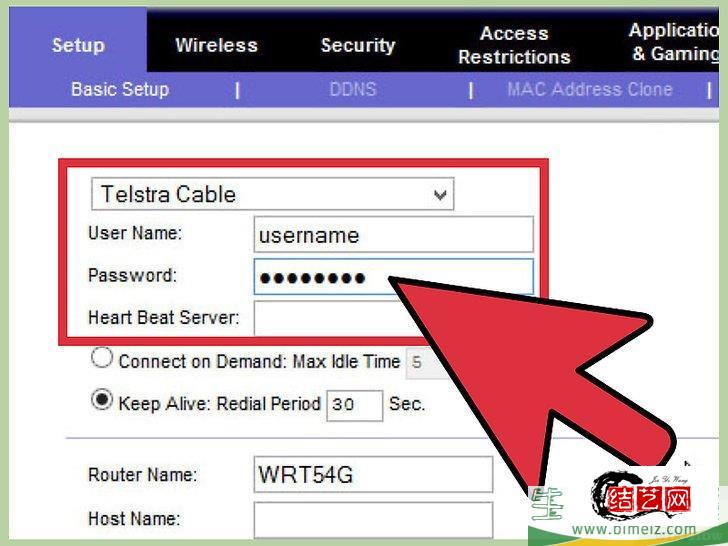Screen dimensions: 728x546
Task: Select the Connect on Demand radio button
Action: 102,358
